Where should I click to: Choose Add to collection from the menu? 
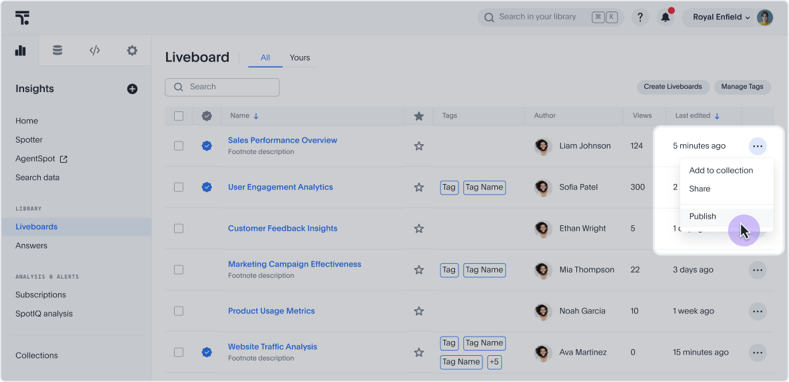point(721,171)
